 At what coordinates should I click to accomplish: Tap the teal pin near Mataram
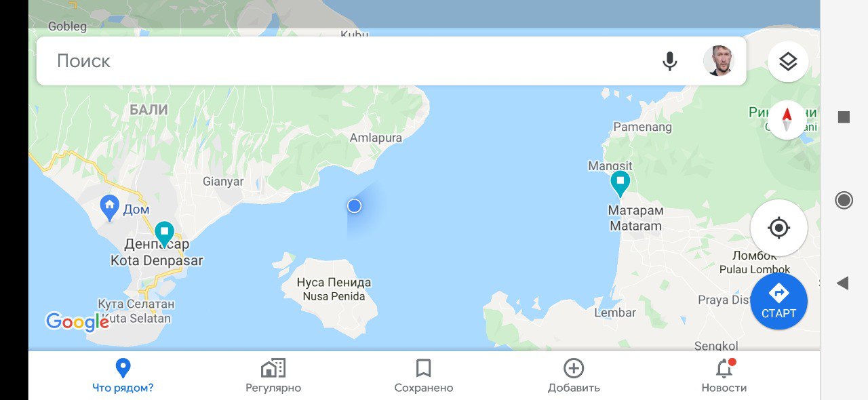tap(620, 184)
